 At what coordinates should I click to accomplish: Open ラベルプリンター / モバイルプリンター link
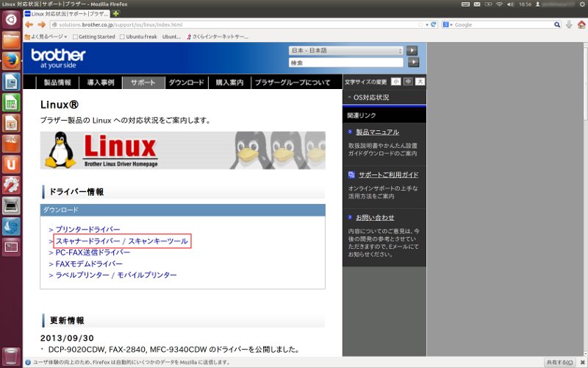coord(116,275)
